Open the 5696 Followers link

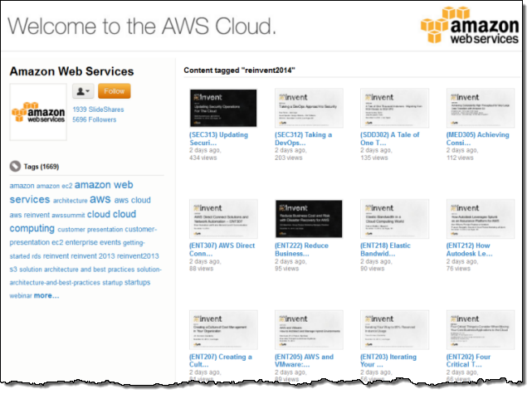click(x=95, y=119)
